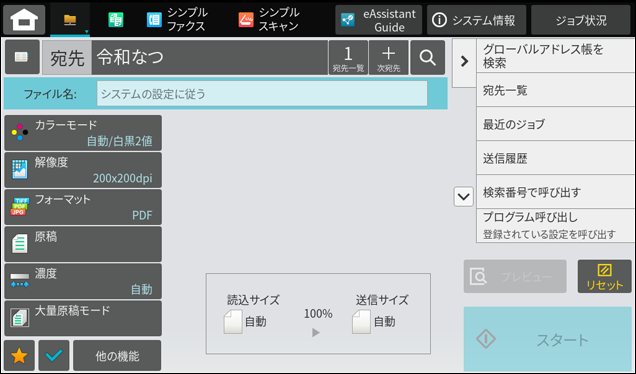Click the Reset (リセット) icon button
The image size is (636, 374).
604,276
